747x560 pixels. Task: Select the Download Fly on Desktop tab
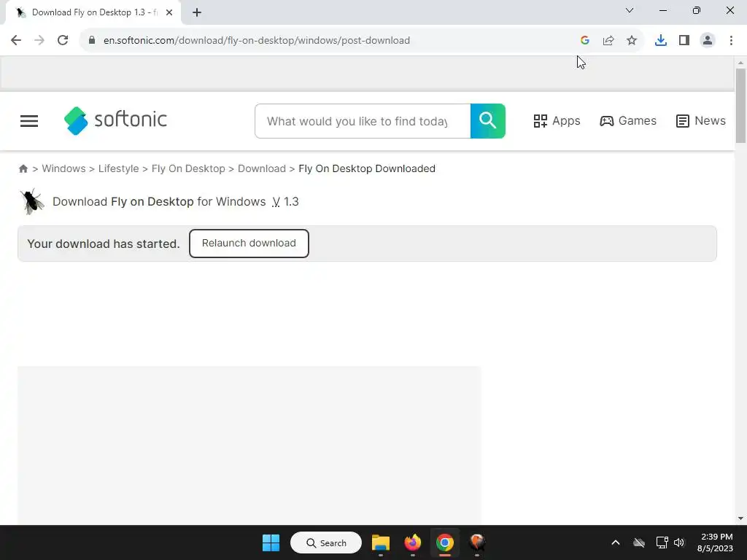[93, 12]
